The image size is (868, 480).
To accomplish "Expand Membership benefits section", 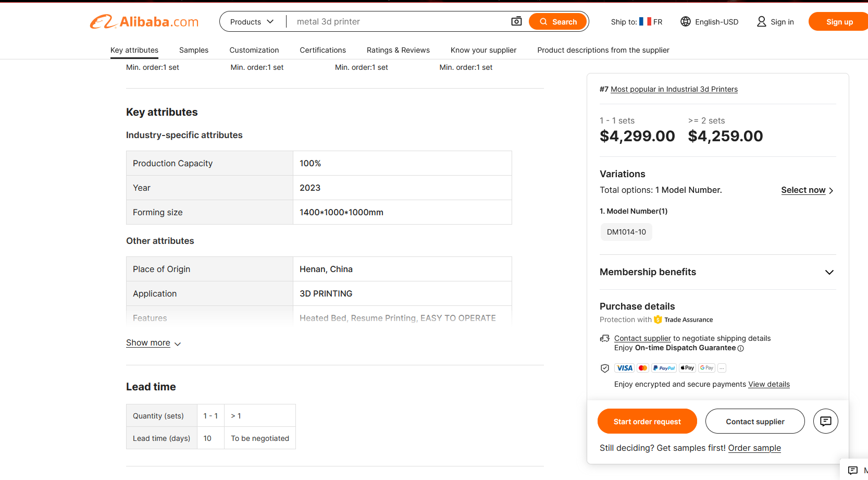I will point(829,272).
